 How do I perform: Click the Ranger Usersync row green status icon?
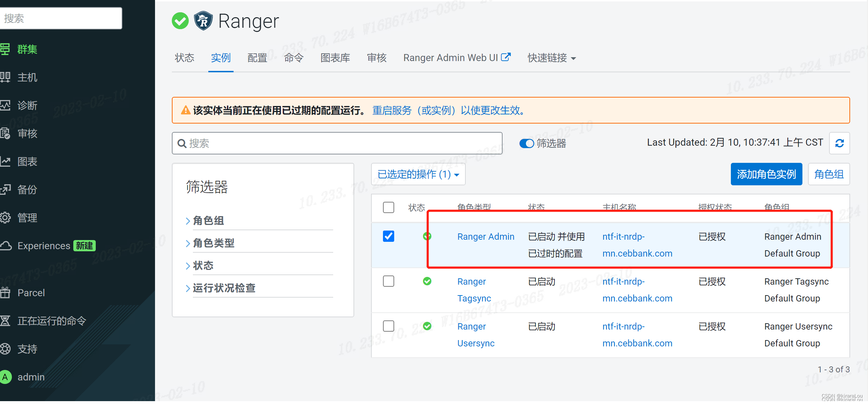(x=427, y=326)
